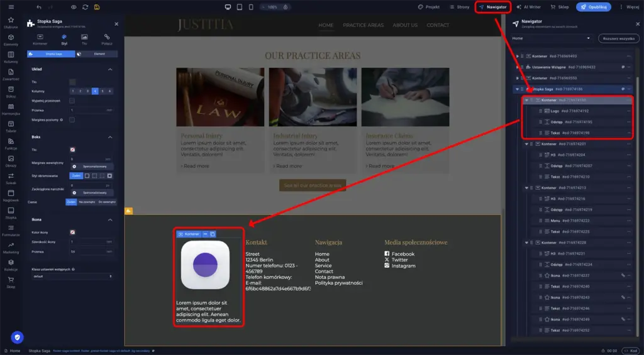Select Do wewnątrz shadow option
The height and width of the screenshot is (355, 644).
(107, 202)
